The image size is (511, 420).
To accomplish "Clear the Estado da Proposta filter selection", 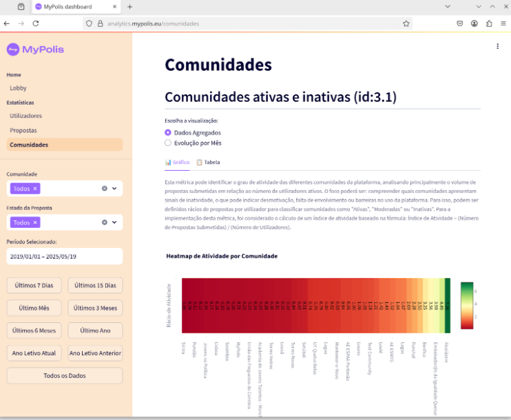I will pyautogui.click(x=105, y=222).
